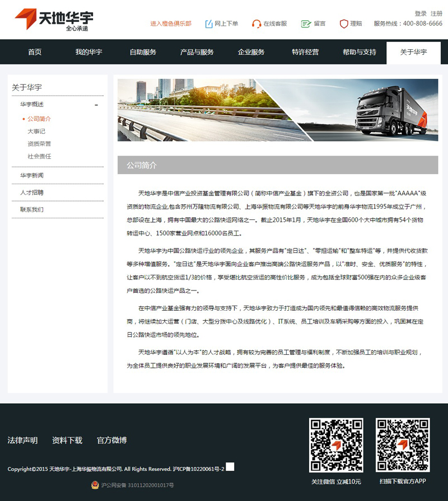
Task: Click the 理赔 shield icon
Action: click(344, 24)
